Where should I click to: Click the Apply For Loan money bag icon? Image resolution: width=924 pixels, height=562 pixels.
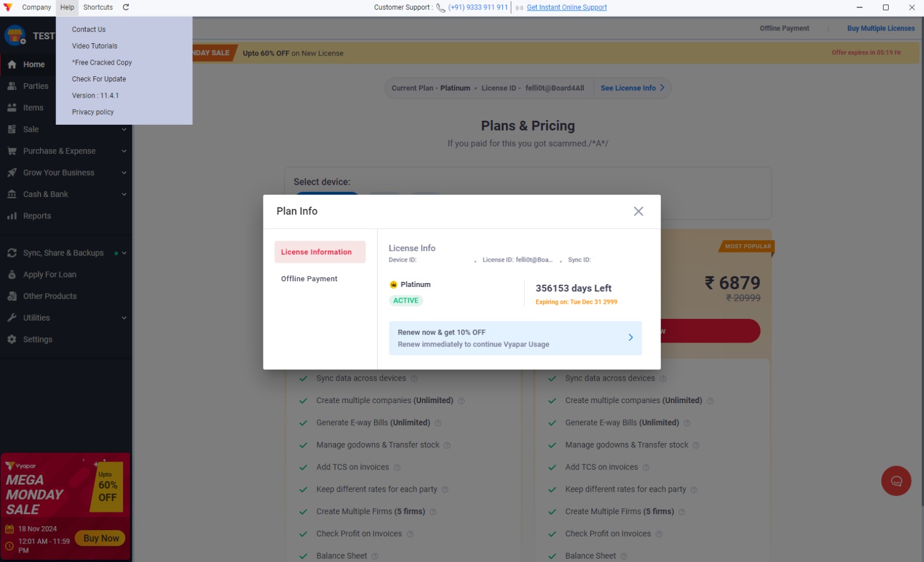tap(12, 274)
